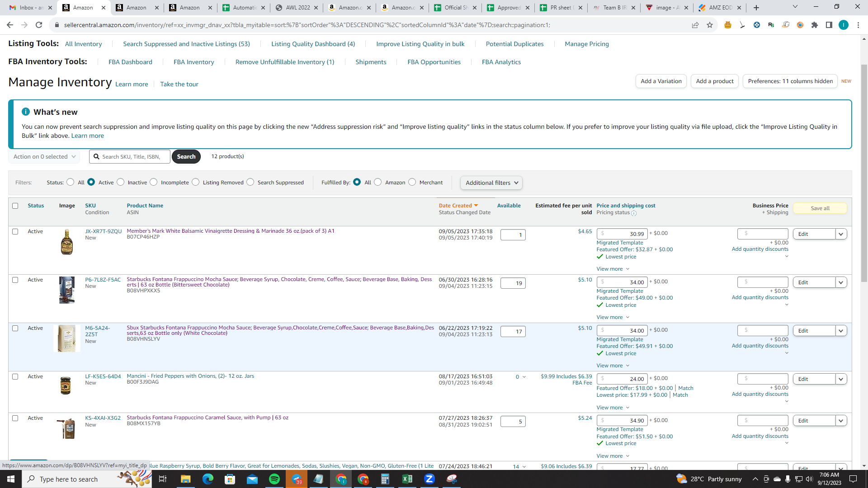Select the Search Suppressed status filter
The image size is (868, 488).
pos(250,182)
